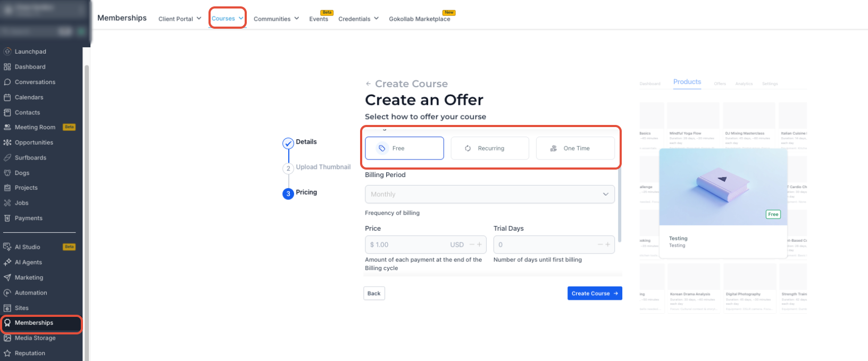Open the Dashboard tab in preview
868x361 pixels.
(x=650, y=83)
